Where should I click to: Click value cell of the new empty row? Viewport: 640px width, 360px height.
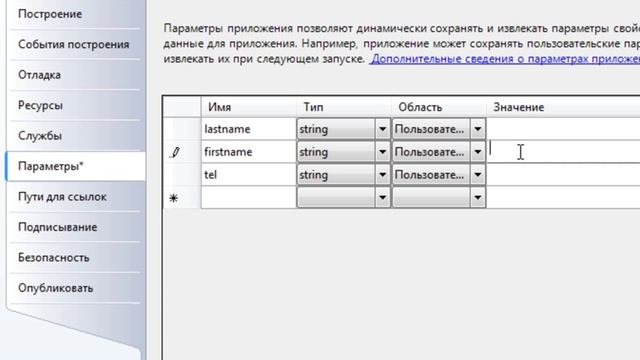563,198
